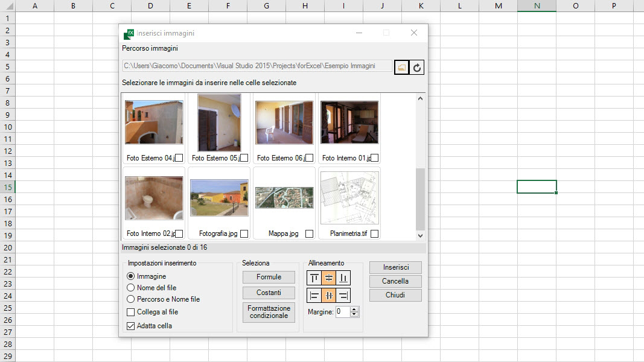Select align right icon
Screen dimensions: 644x362
pyautogui.click(x=343, y=295)
